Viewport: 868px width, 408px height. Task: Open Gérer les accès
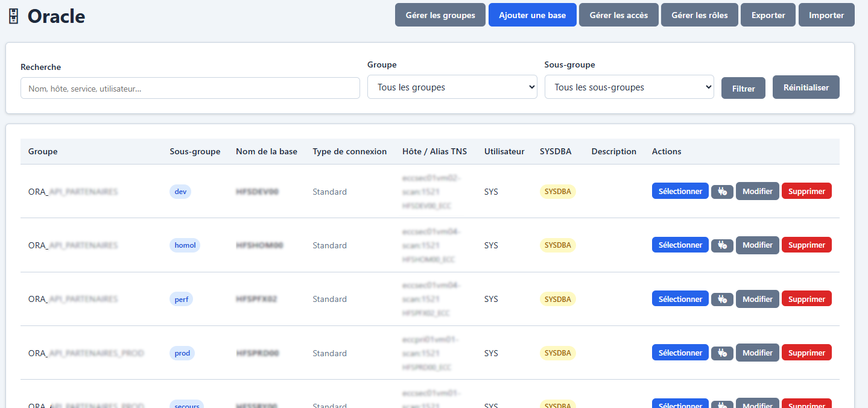pyautogui.click(x=619, y=15)
